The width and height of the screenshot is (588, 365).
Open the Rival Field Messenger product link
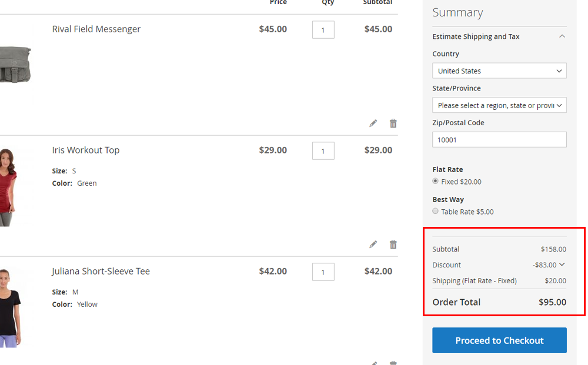96,29
